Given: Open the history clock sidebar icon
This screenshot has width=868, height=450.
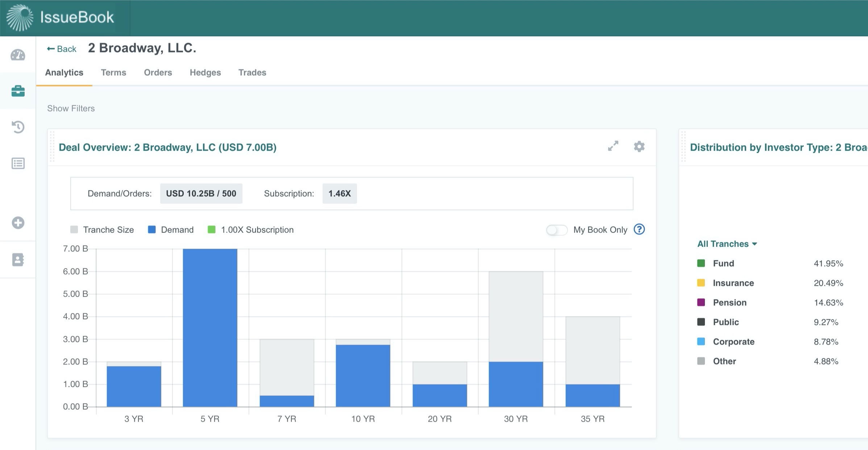Looking at the screenshot, I should tap(18, 127).
